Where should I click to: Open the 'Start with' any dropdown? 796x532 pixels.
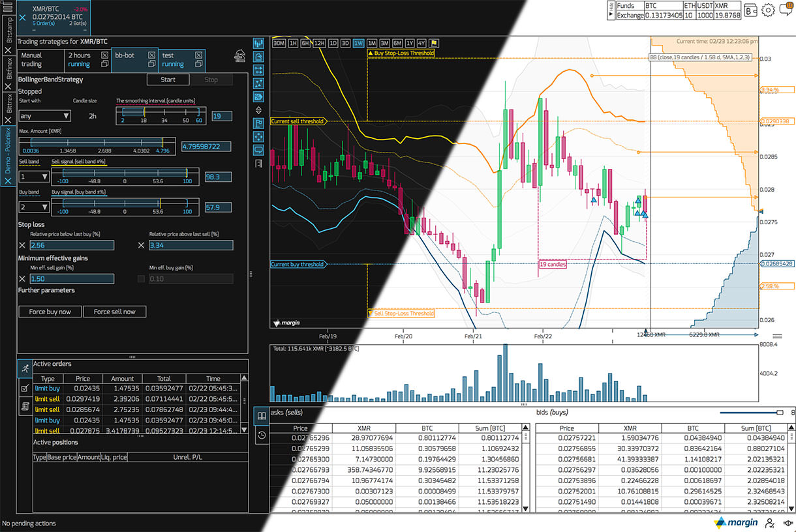[44, 116]
